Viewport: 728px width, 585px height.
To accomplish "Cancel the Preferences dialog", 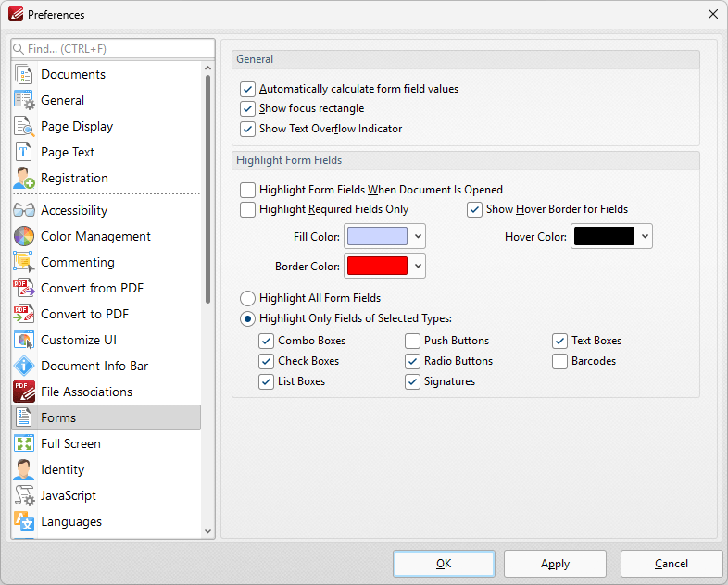I will click(672, 564).
